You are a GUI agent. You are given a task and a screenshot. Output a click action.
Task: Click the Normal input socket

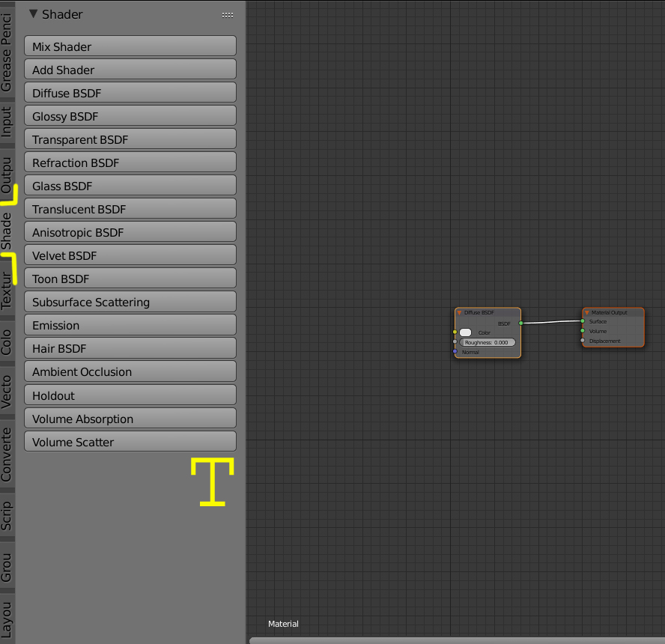[455, 351]
